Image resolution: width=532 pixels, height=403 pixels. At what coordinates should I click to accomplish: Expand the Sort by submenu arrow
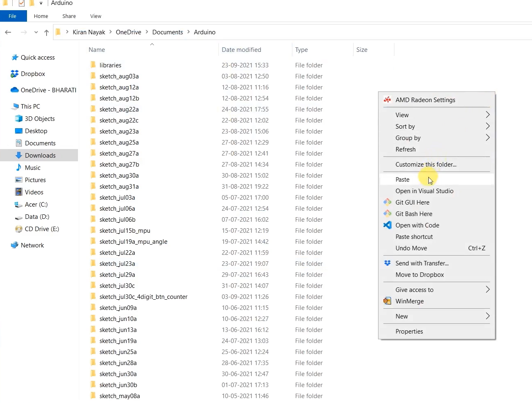coord(487,126)
